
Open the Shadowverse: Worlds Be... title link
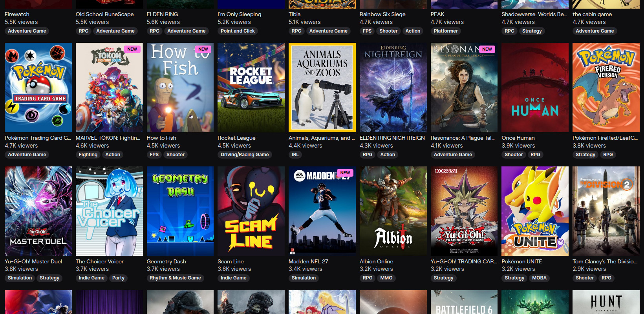534,14
